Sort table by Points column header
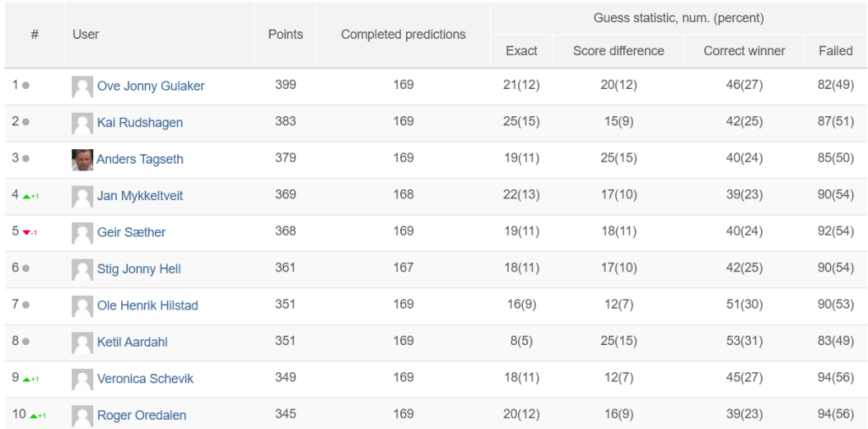The width and height of the screenshot is (868, 429). point(286,35)
